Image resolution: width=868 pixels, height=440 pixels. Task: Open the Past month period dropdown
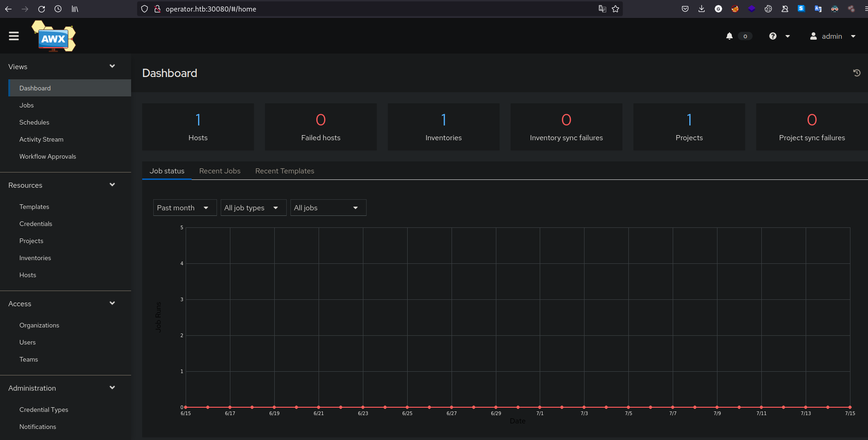185,208
